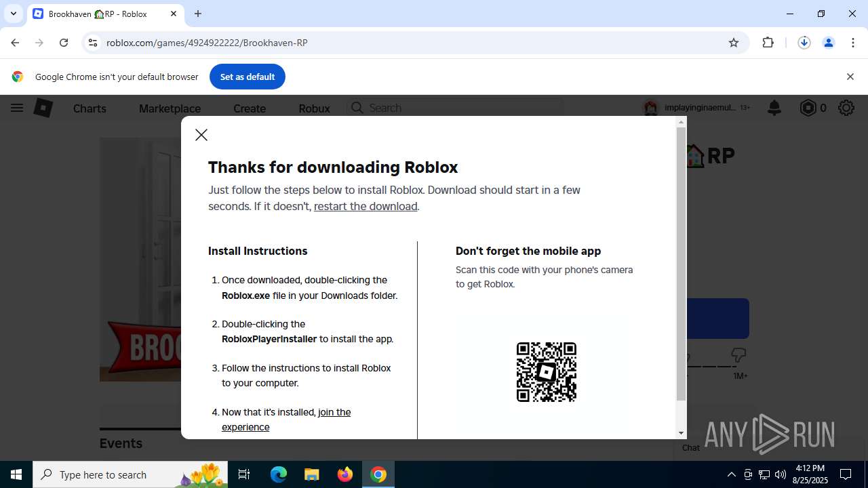The image size is (868, 488).
Task: Select Robux in the navigation bar
Action: [x=314, y=108]
